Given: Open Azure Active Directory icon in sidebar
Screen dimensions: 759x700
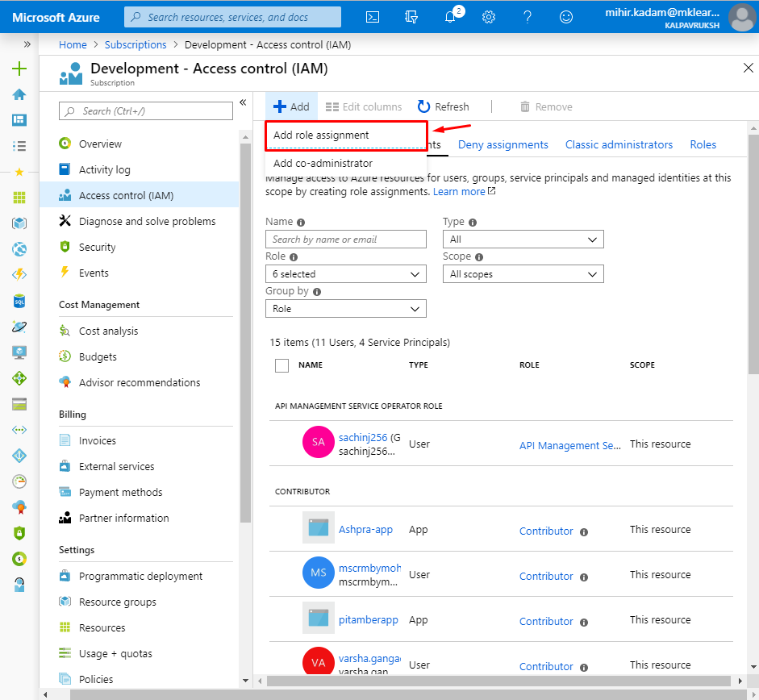Looking at the screenshot, I should click(x=19, y=456).
